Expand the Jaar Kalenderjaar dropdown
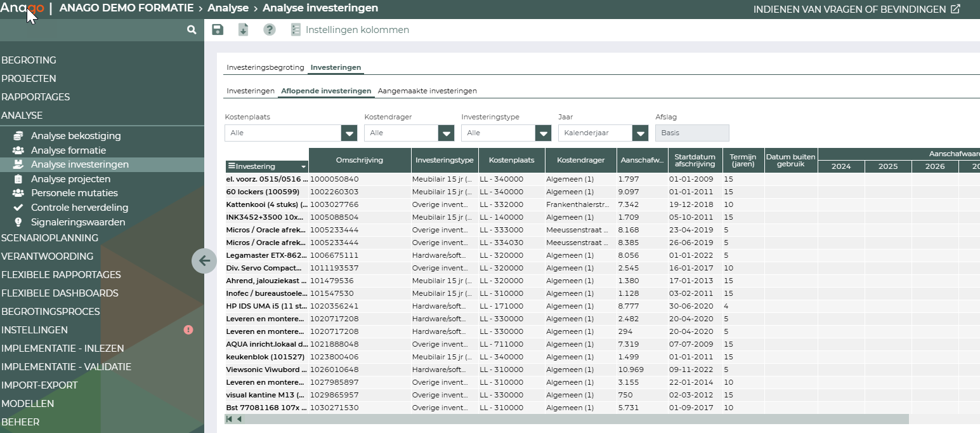980x433 pixels. click(640, 133)
